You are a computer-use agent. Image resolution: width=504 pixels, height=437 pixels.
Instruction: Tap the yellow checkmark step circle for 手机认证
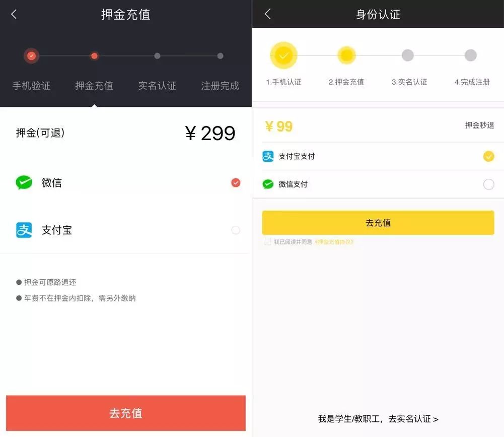283,55
